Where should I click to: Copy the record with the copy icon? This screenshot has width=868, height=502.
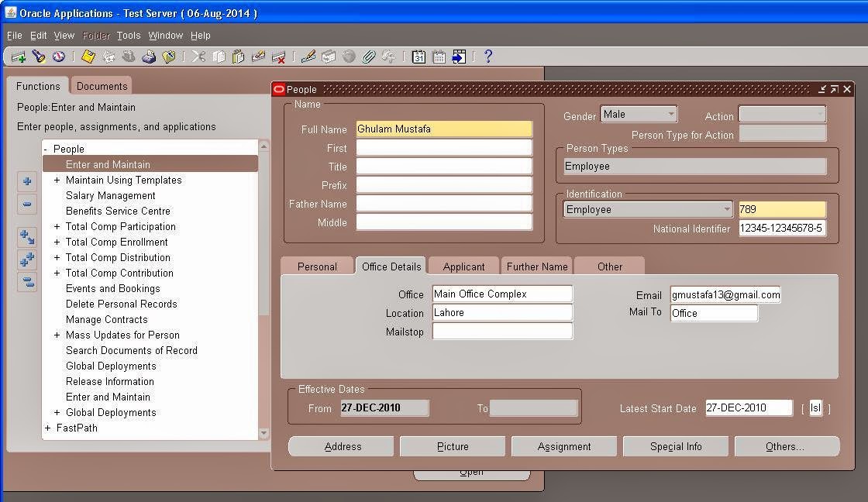(219, 56)
